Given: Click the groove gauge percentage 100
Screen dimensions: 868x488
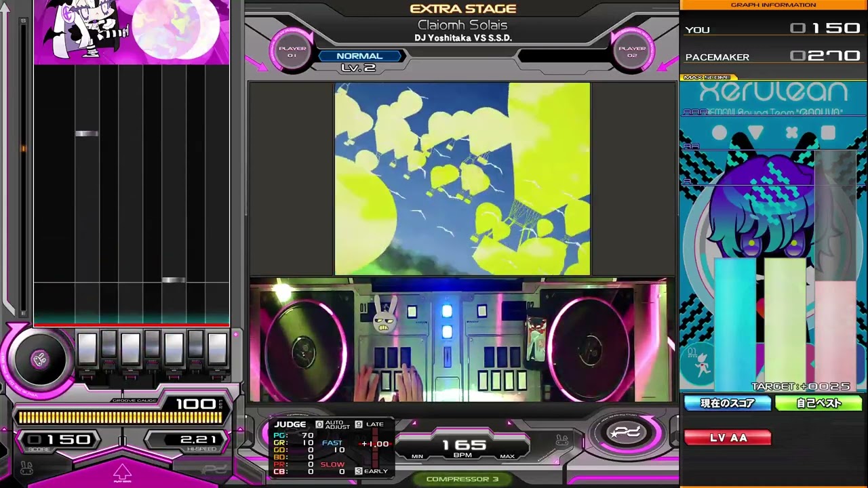Looking at the screenshot, I should point(195,404).
